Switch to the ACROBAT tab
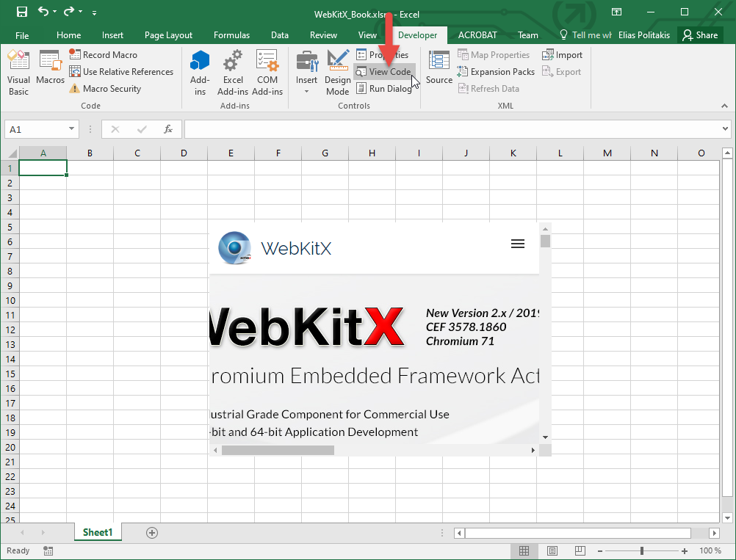The height and width of the screenshot is (560, 736). (477, 35)
